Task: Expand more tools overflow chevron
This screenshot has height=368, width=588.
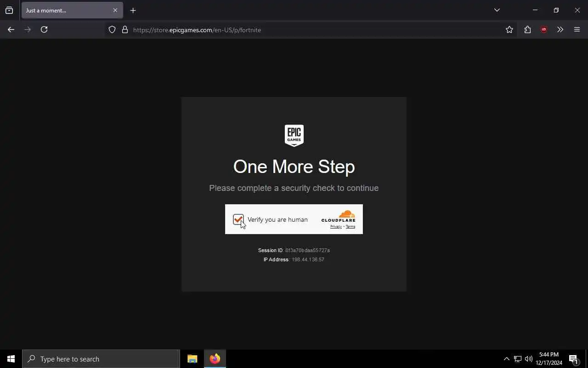Action: tap(560, 29)
